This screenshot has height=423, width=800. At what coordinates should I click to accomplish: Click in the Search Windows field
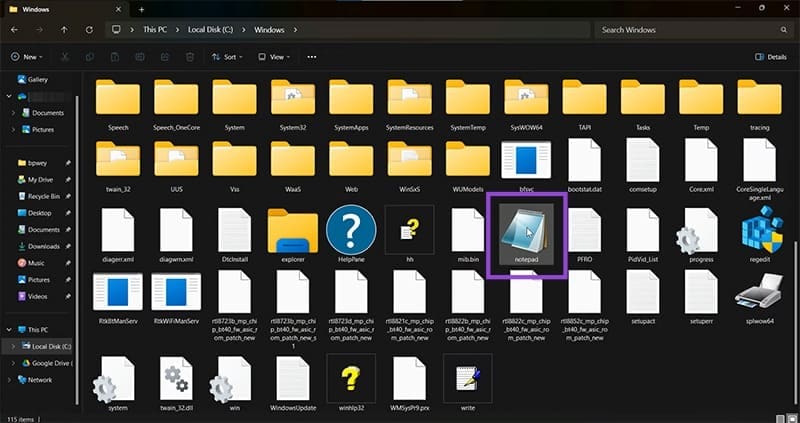693,30
